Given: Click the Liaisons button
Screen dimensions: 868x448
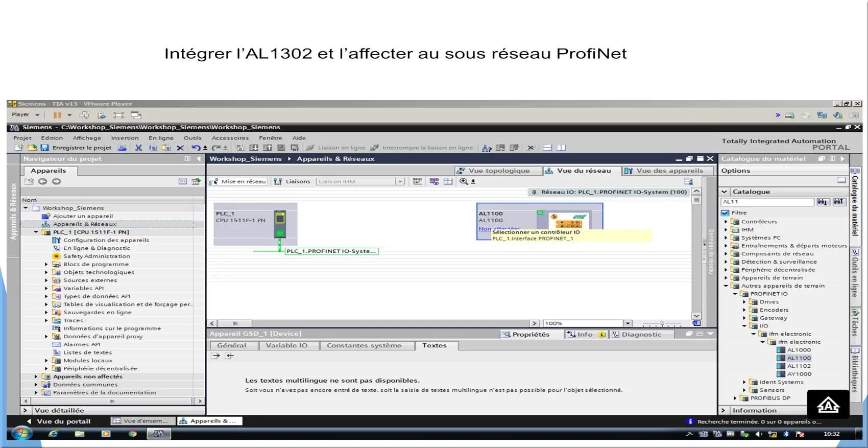Looking at the screenshot, I should tap(292, 181).
